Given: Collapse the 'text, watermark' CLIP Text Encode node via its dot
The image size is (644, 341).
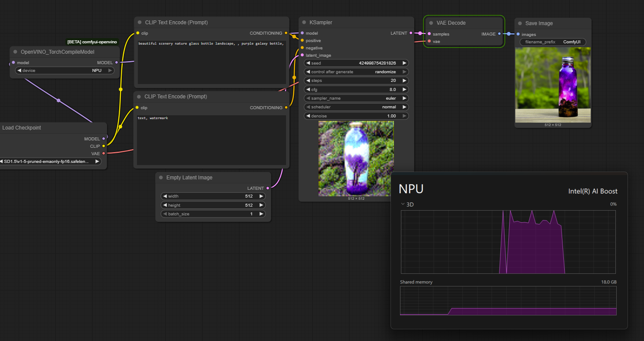Looking at the screenshot, I should pyautogui.click(x=139, y=97).
